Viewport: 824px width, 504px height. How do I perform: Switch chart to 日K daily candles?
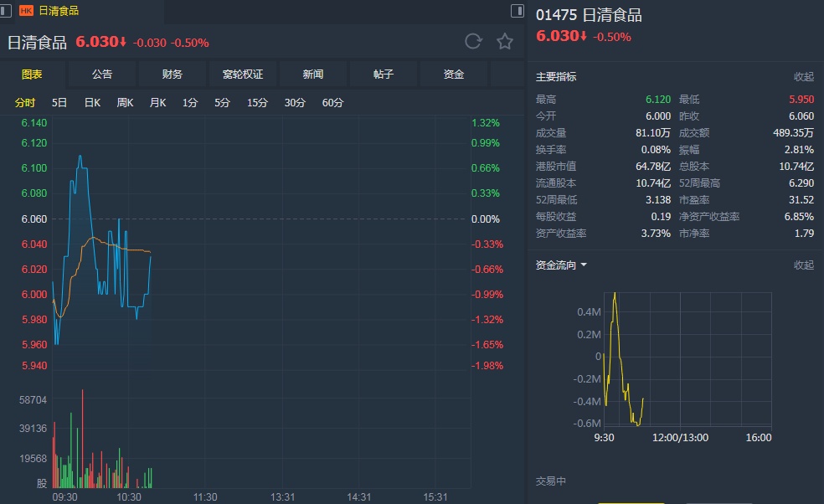(x=92, y=103)
